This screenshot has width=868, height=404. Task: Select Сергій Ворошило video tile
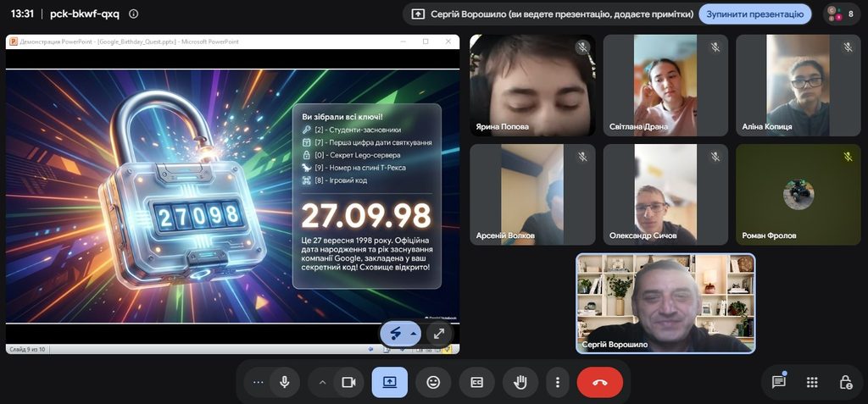(665, 303)
